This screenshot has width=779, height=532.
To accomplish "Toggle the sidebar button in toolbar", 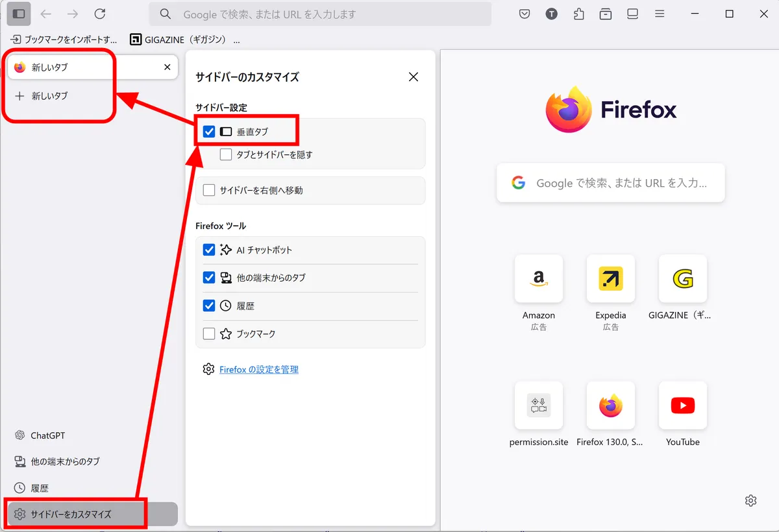I will (x=19, y=14).
